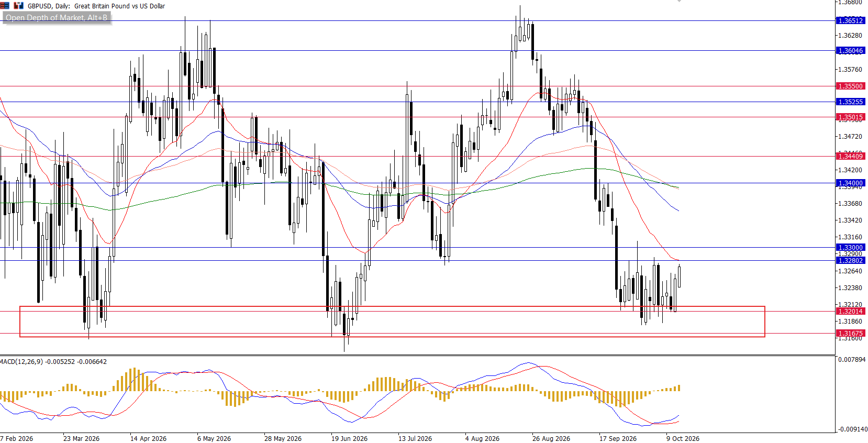Click the 7 Feb 2026 date label
Image resolution: width=868 pixels, height=443 pixels.
(x=17, y=439)
